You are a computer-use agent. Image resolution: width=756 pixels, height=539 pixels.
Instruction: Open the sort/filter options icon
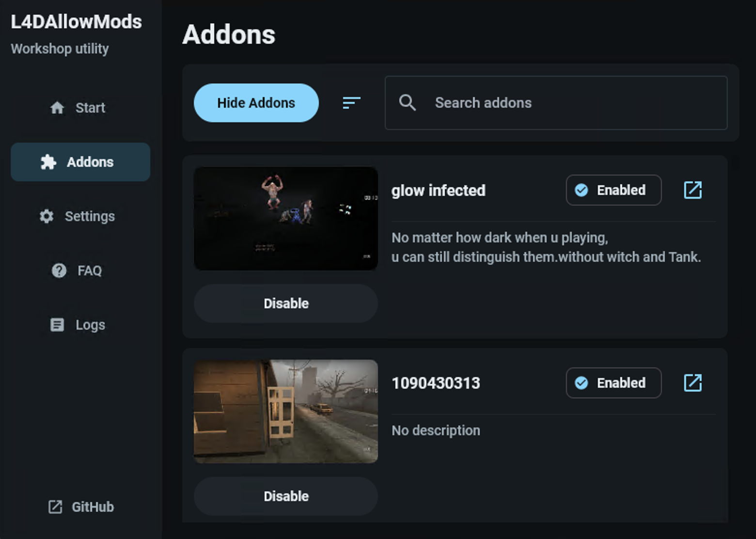pyautogui.click(x=351, y=103)
